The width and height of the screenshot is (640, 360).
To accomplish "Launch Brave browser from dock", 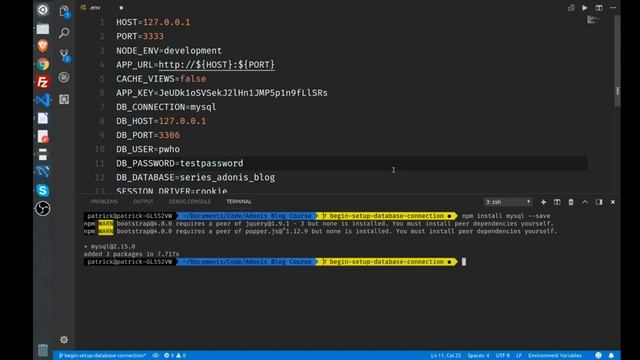I will coord(42,46).
